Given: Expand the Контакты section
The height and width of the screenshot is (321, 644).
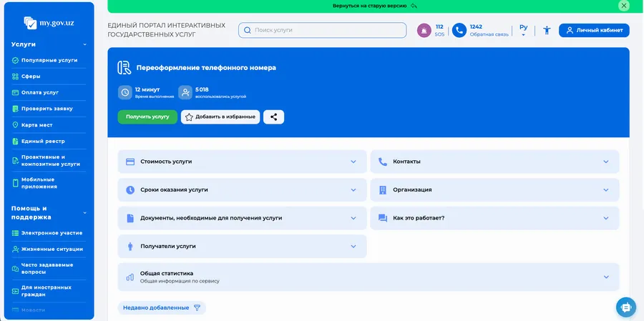Looking at the screenshot, I should pos(494,162).
